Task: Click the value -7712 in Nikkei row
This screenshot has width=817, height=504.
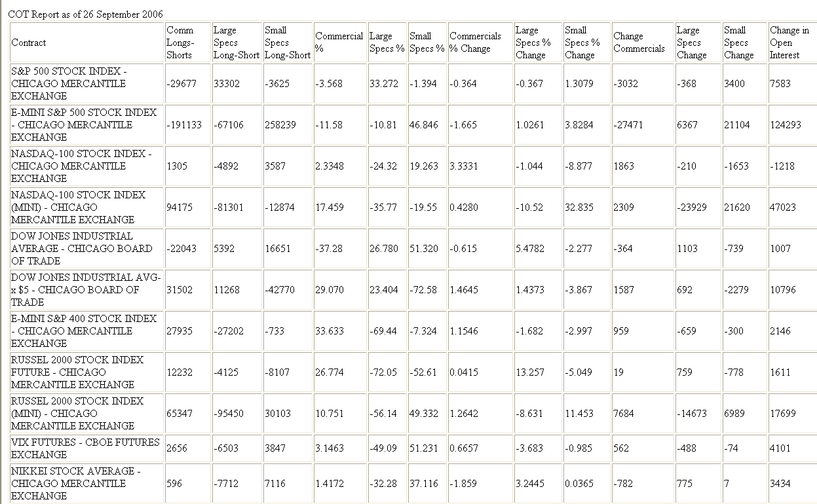Action: click(x=225, y=484)
